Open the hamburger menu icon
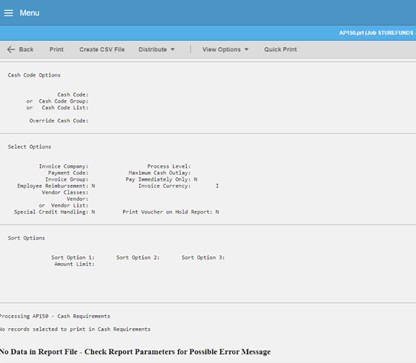Screen dimensions: 416x363 pyautogui.click(x=8, y=13)
